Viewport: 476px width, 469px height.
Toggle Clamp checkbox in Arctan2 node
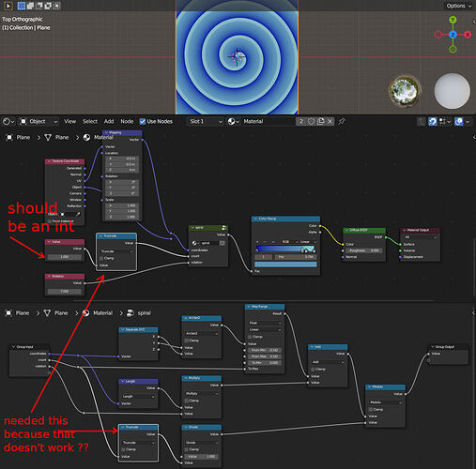(187, 340)
